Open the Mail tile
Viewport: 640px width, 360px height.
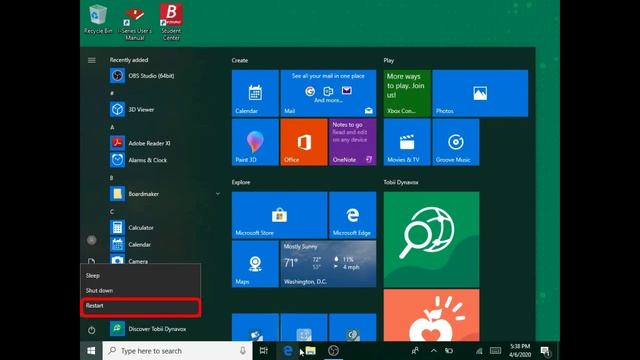[x=328, y=93]
